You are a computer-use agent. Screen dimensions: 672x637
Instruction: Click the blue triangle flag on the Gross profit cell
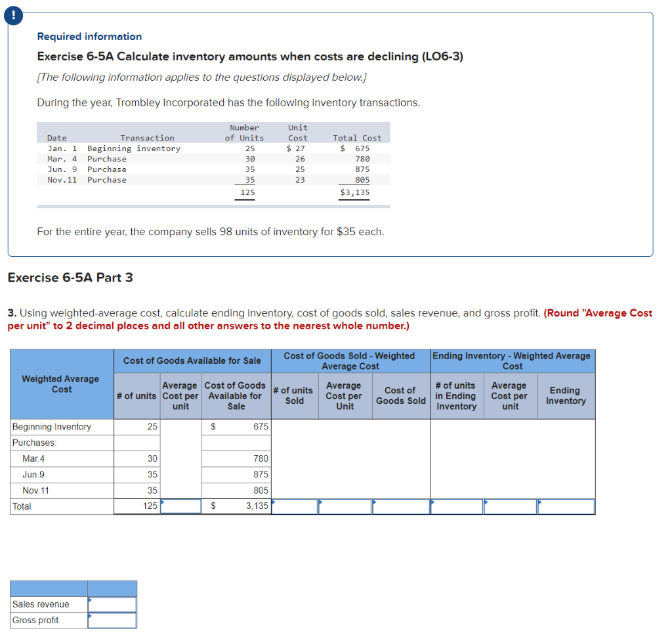coord(91,615)
